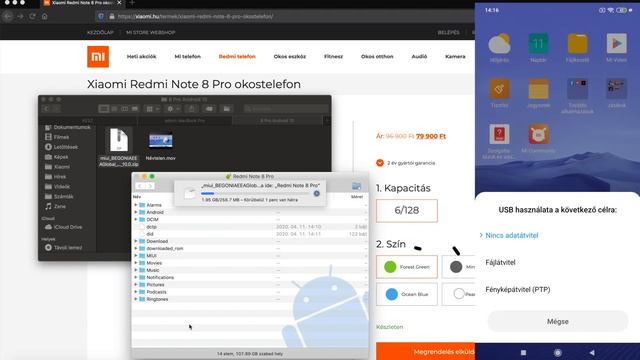
Task: Select icon view in Finder toolbar
Action: click(x=104, y=109)
